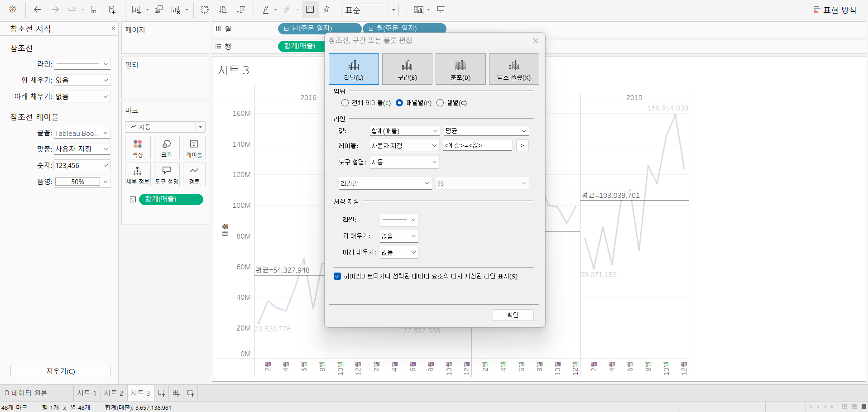Open the dialog's 라인 style picker
Screen dimensions: 868x412
399,220
